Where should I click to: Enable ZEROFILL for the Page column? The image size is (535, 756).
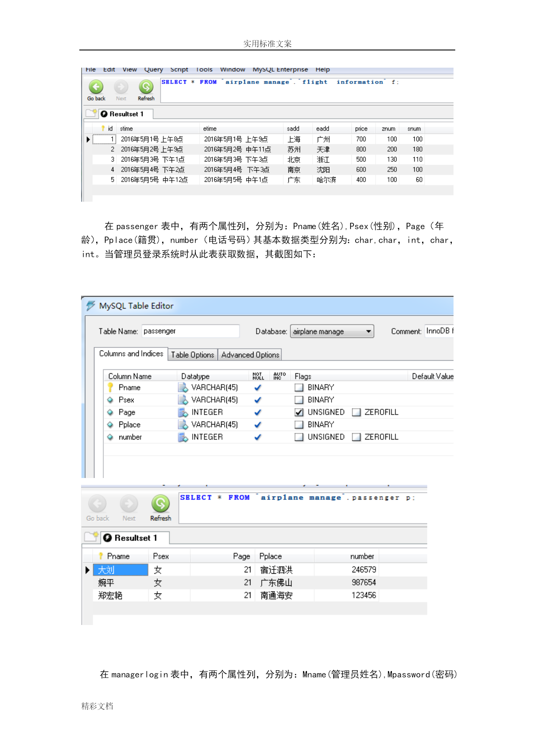coord(356,412)
